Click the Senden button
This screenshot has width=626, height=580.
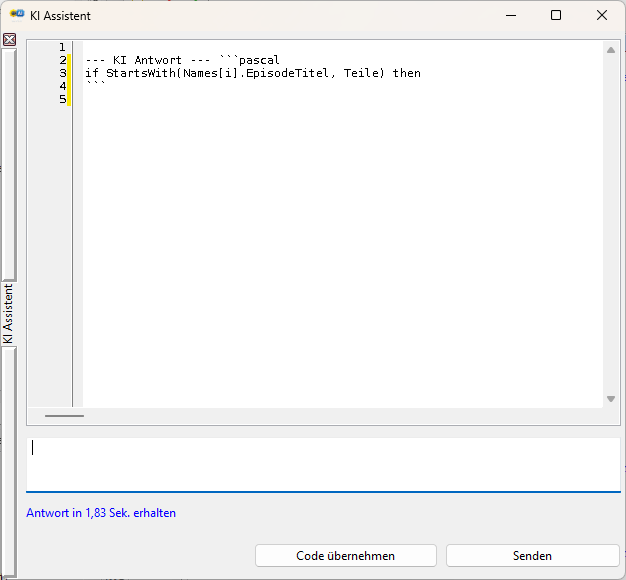point(532,555)
